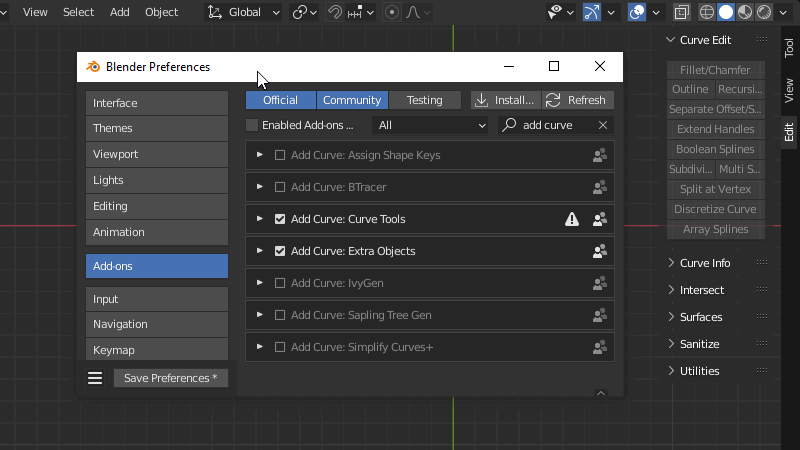Open the selectability and visibility eye menu
Viewport: 800px width, 450px height.
coord(560,12)
